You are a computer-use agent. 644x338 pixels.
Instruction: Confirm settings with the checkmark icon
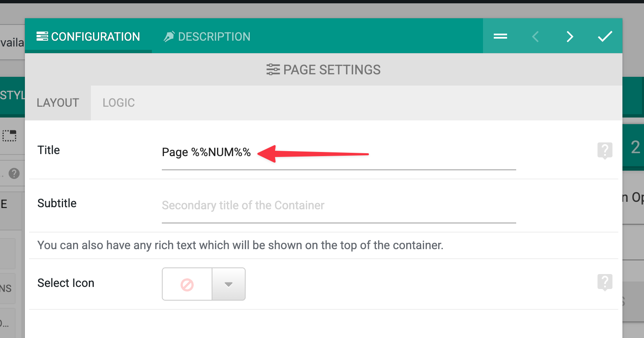[x=605, y=37]
